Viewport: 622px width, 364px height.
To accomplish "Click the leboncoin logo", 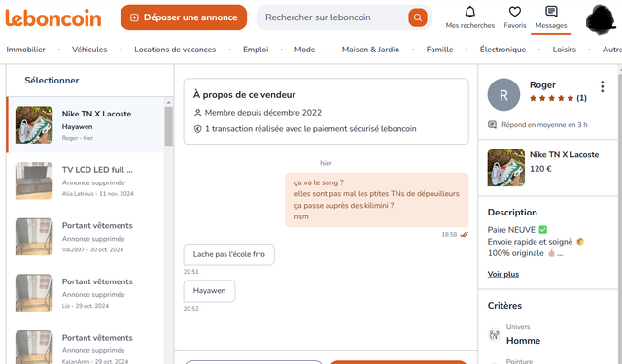I will pyautogui.click(x=53, y=18).
